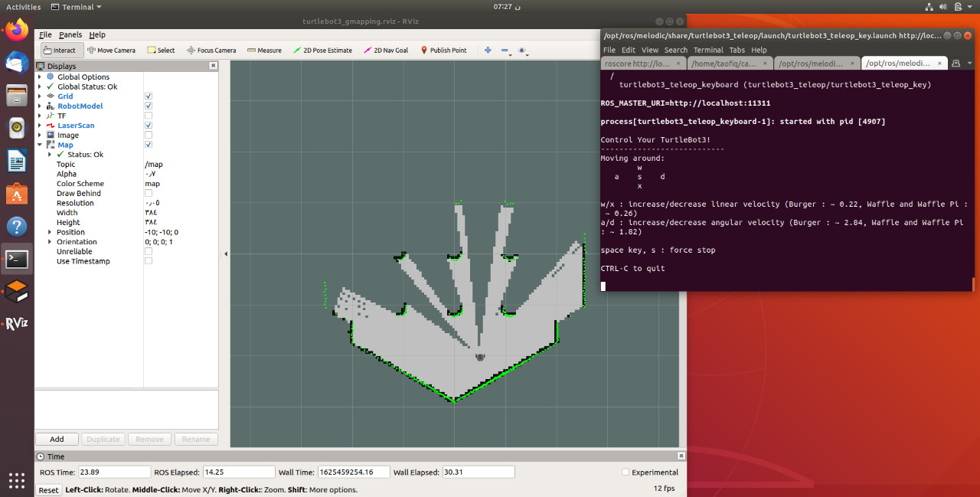The width and height of the screenshot is (980, 497).
Task: Open the Activities overview
Action: pyautogui.click(x=24, y=7)
